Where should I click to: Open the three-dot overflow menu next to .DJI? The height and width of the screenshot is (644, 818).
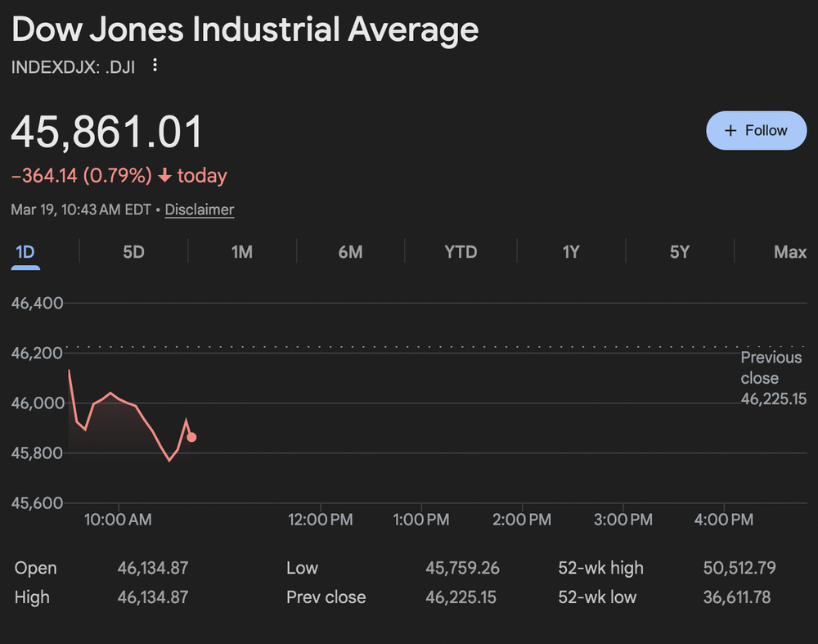pyautogui.click(x=155, y=65)
